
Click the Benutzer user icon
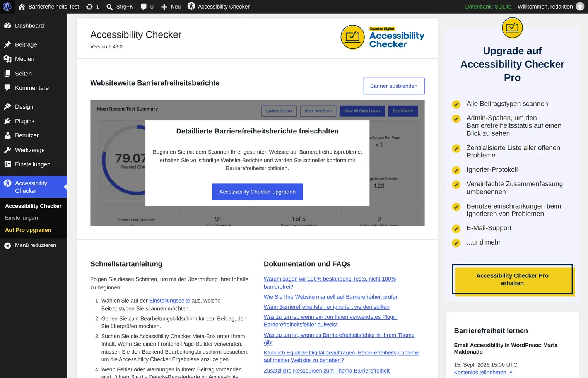pyautogui.click(x=7, y=135)
